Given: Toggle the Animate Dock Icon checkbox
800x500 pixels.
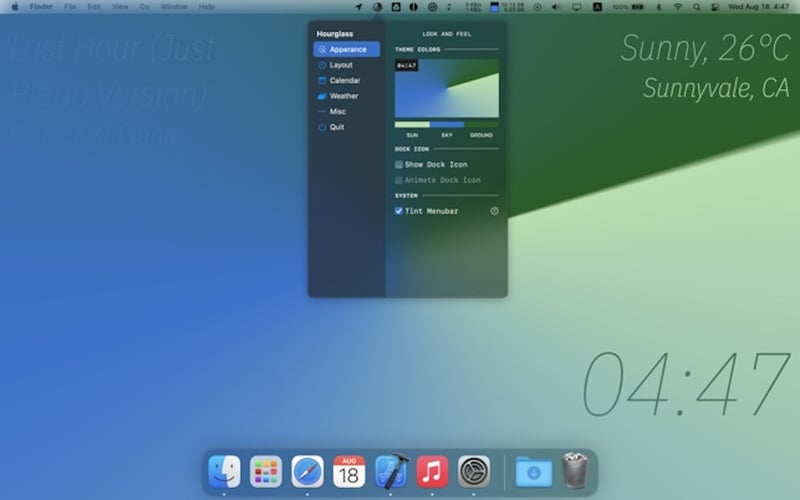Looking at the screenshot, I should click(398, 180).
